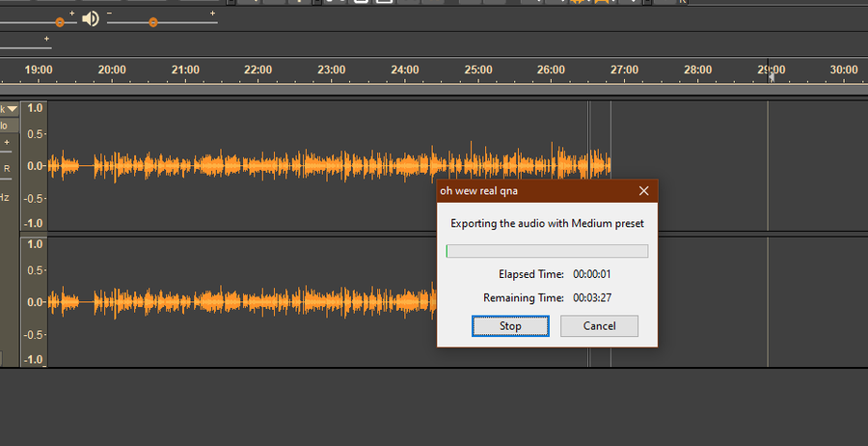
Task: Adjust the playback volume slider handle
Action: (x=153, y=22)
